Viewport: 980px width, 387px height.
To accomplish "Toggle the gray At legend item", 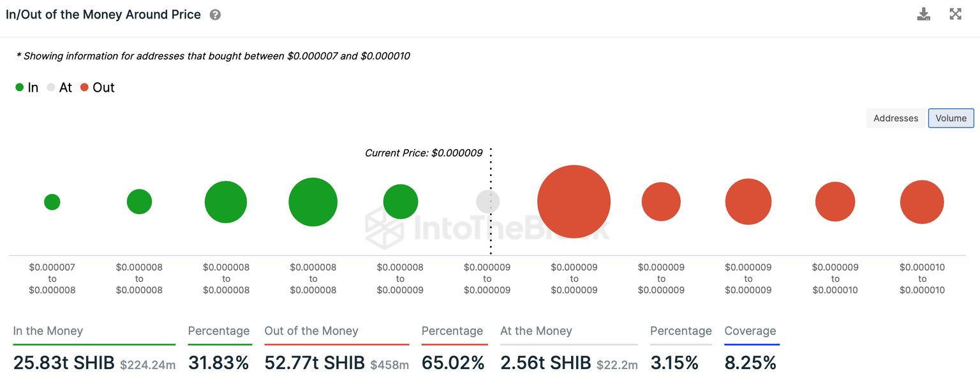I will [59, 87].
